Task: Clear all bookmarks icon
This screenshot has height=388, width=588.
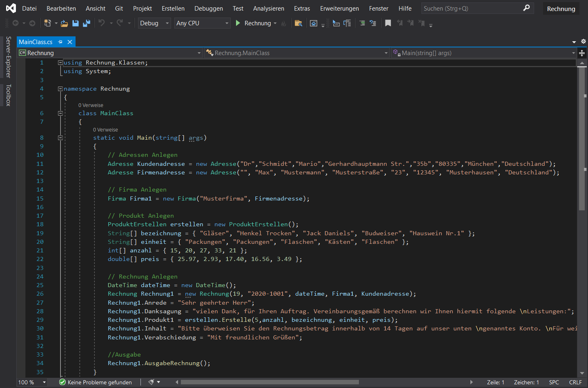Action: [421, 23]
